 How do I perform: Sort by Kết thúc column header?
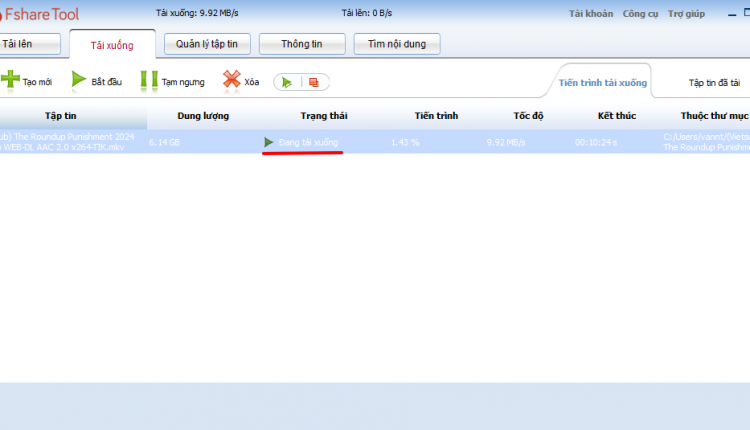617,116
